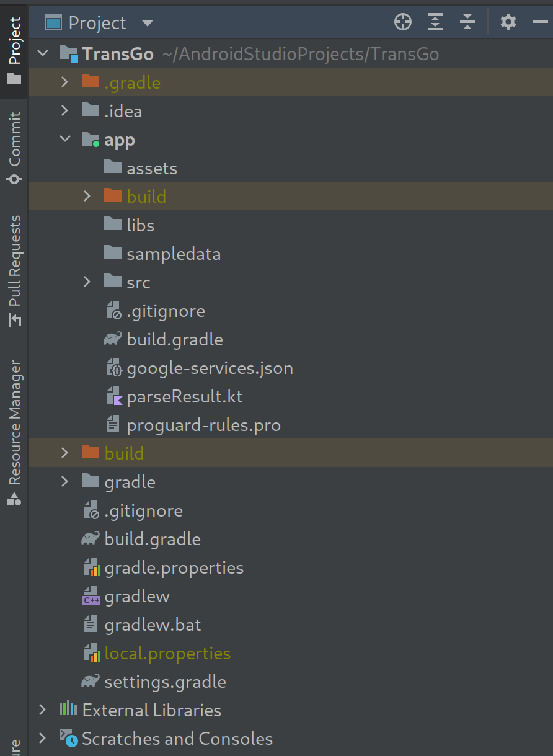Image resolution: width=553 pixels, height=756 pixels.
Task: Open Project panel settings gear
Action: pyautogui.click(x=508, y=22)
